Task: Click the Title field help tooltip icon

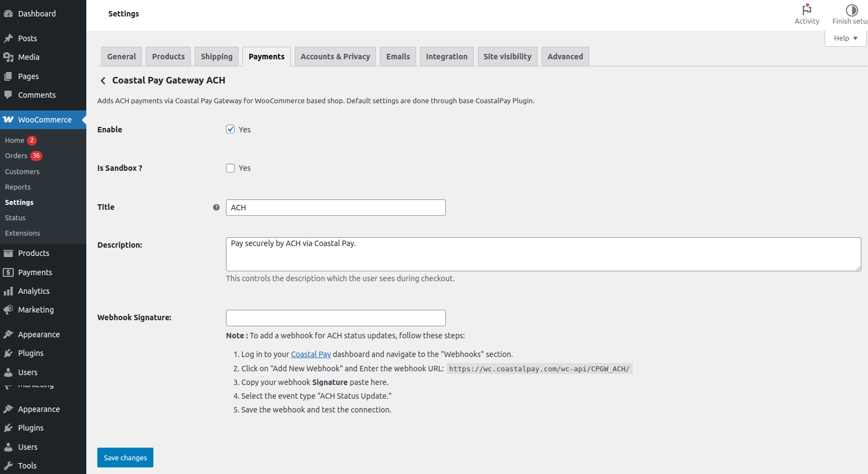Action: 216,208
